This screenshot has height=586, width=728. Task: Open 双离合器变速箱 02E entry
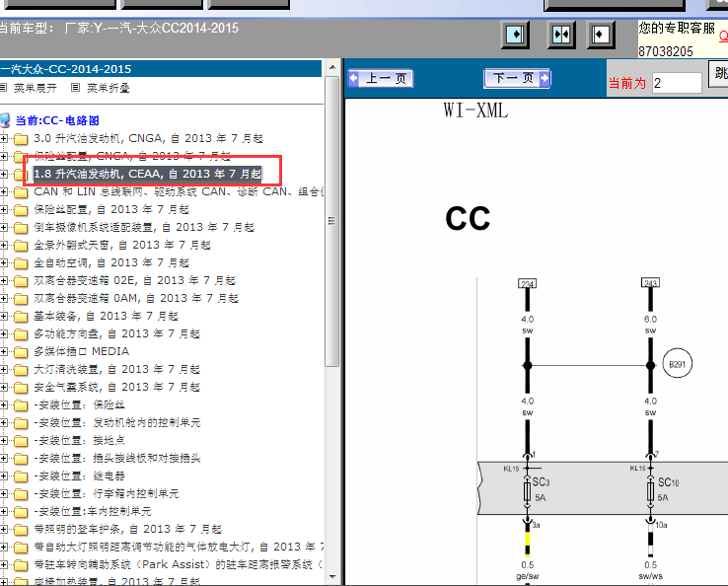(134, 280)
